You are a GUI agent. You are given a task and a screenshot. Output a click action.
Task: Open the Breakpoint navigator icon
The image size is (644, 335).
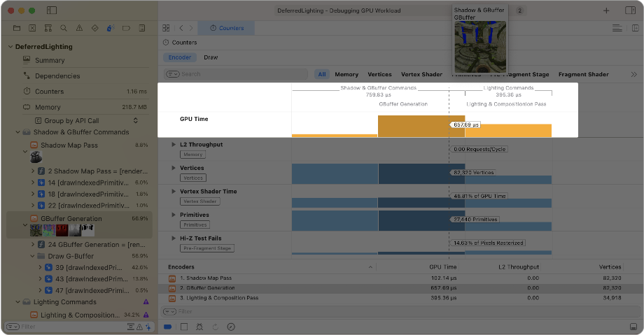(126, 29)
